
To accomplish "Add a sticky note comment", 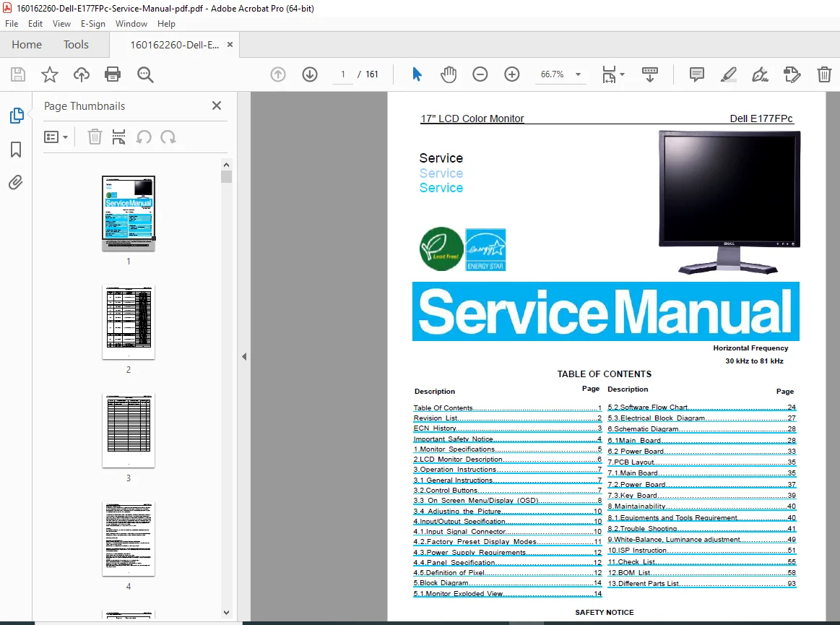I will click(x=696, y=74).
